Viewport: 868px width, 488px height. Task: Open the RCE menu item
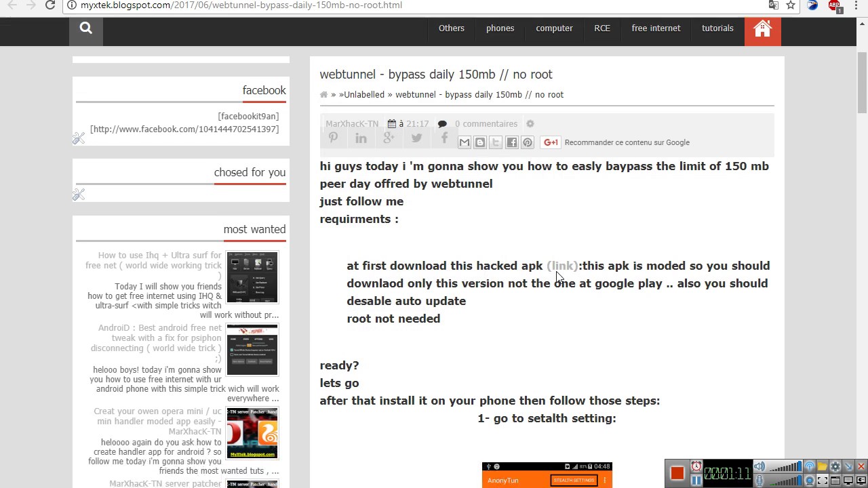[x=602, y=28]
